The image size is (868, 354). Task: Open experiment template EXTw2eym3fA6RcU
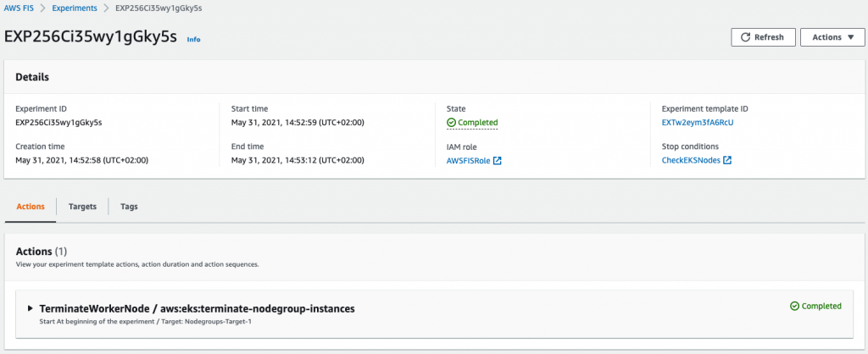click(698, 122)
